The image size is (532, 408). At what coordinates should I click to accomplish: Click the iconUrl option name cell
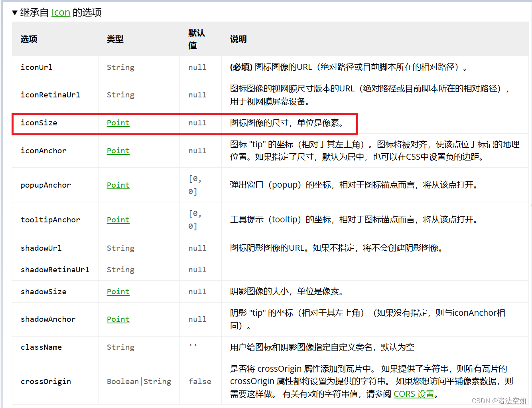36,67
